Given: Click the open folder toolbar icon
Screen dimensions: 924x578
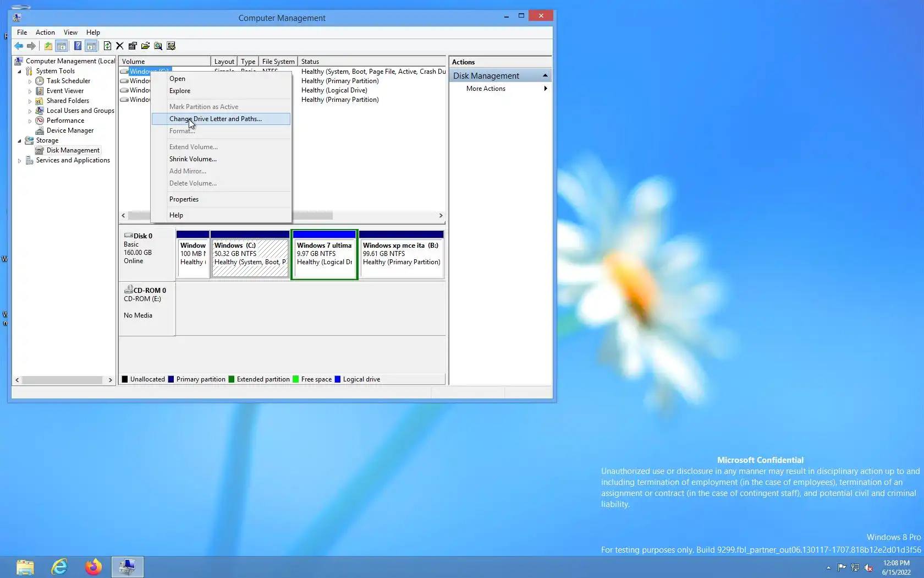Looking at the screenshot, I should pyautogui.click(x=145, y=46).
